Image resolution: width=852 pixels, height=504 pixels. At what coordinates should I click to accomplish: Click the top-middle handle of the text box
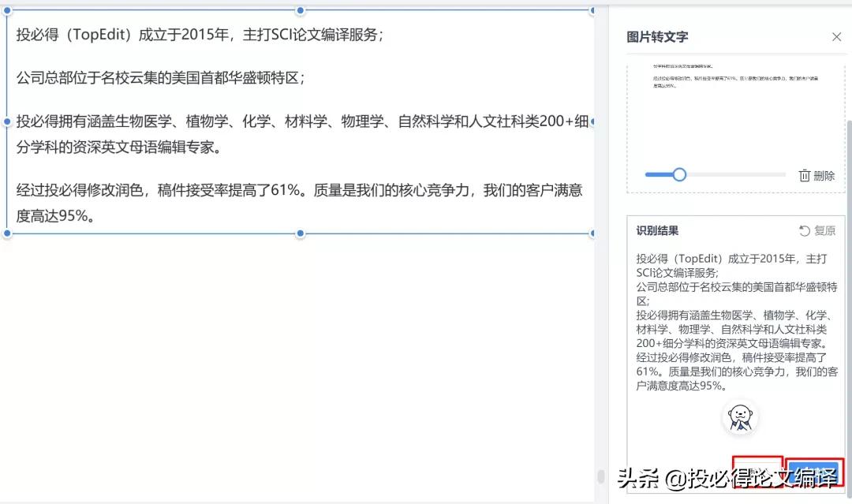(x=300, y=11)
